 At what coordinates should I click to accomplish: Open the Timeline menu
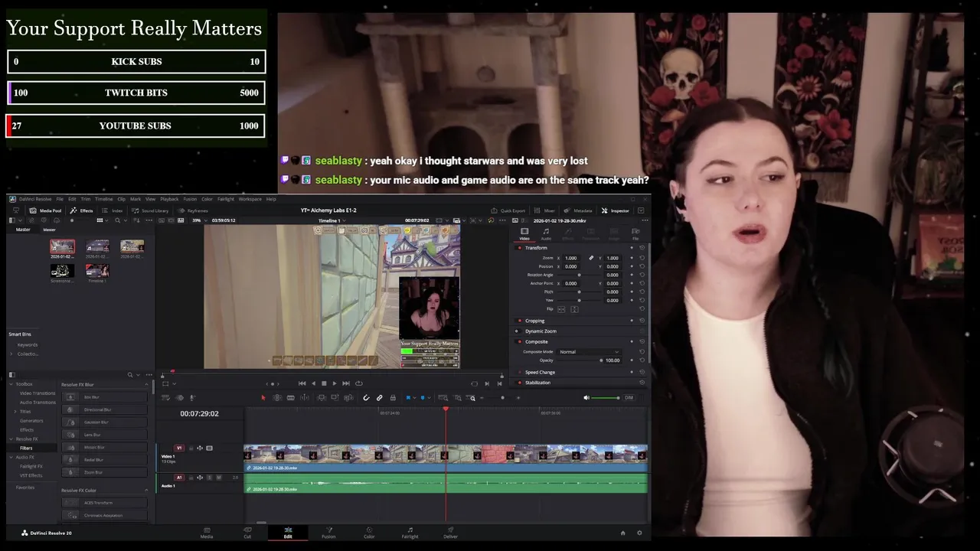click(x=103, y=199)
